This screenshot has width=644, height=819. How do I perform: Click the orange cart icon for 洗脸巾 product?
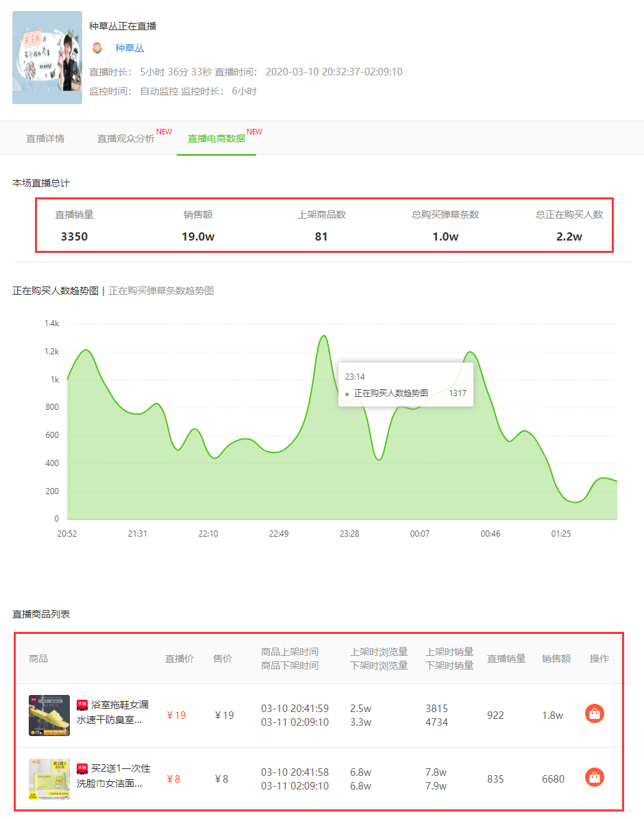click(x=594, y=777)
